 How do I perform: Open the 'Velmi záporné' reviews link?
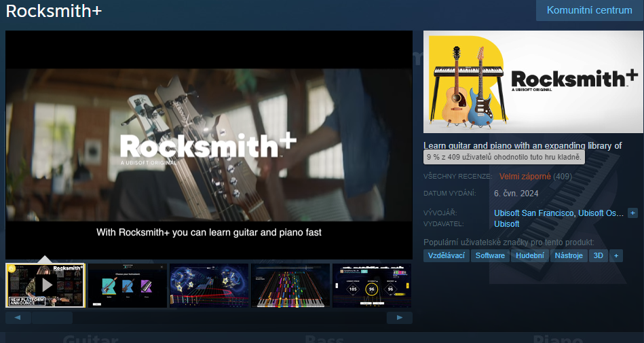(525, 177)
